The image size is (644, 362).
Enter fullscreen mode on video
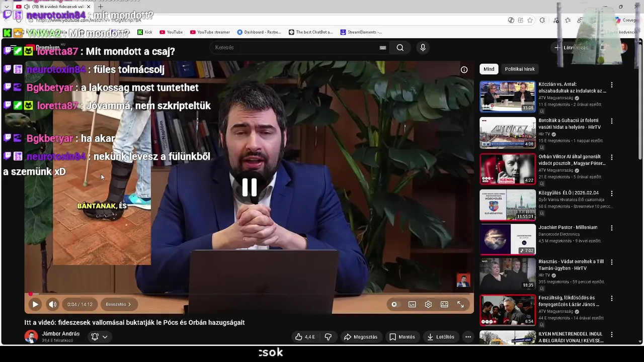pyautogui.click(x=460, y=304)
